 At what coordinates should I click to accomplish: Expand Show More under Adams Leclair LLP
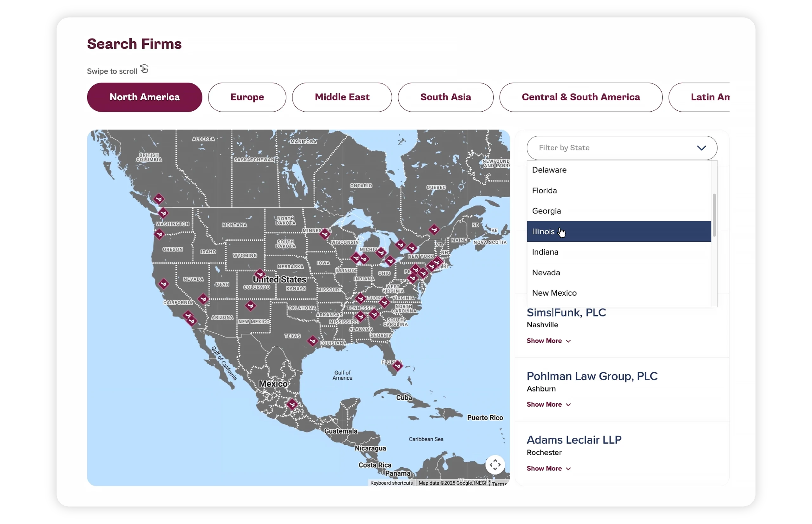(x=548, y=468)
